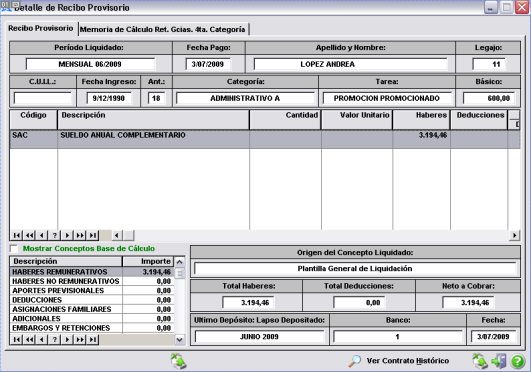Viewport: 531px width, 372px height.
Task: Select the APORTES PREVISIONALES row
Action: pyautogui.click(x=92, y=290)
